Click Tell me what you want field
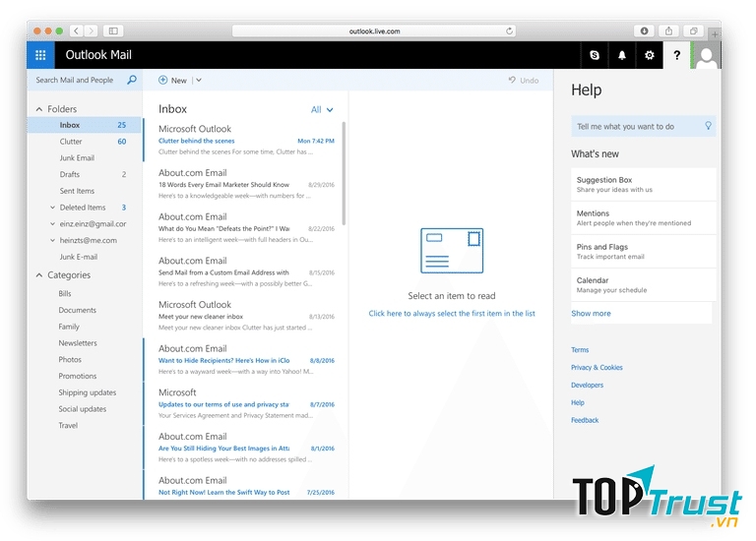This screenshot has height=541, width=756. pos(643,126)
